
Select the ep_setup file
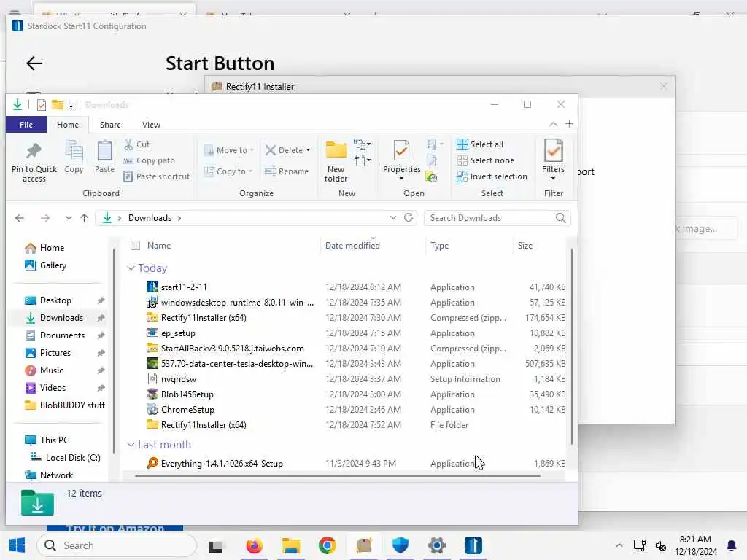pyautogui.click(x=178, y=333)
